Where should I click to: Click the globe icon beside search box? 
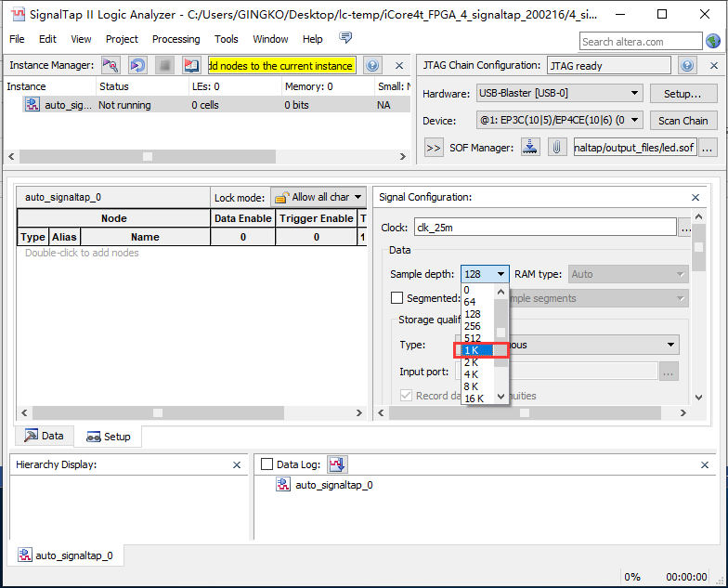point(713,41)
